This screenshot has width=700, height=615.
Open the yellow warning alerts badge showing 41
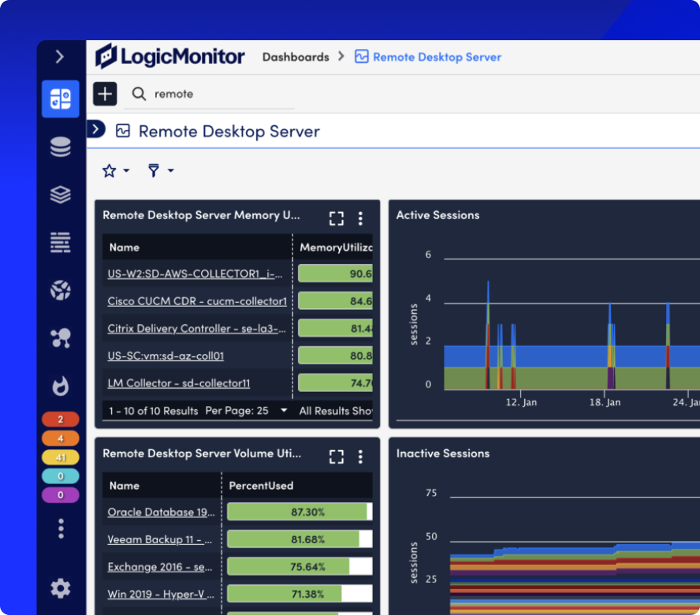coord(60,457)
